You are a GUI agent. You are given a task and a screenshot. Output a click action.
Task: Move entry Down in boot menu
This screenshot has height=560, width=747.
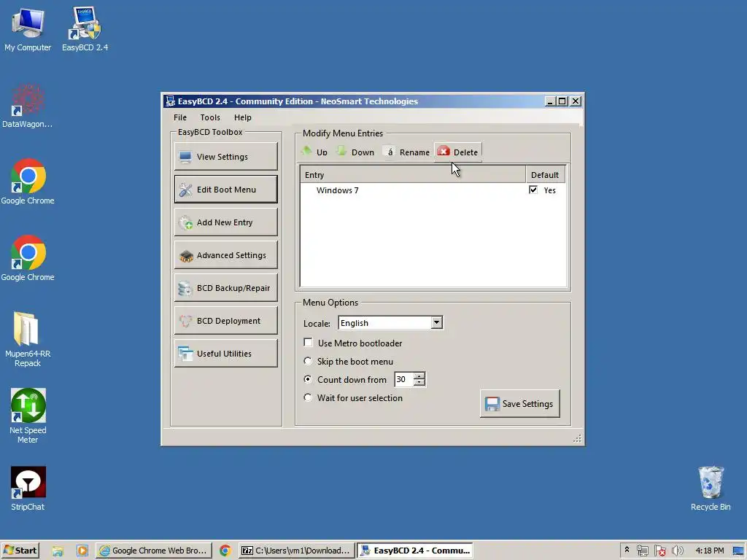click(x=355, y=152)
